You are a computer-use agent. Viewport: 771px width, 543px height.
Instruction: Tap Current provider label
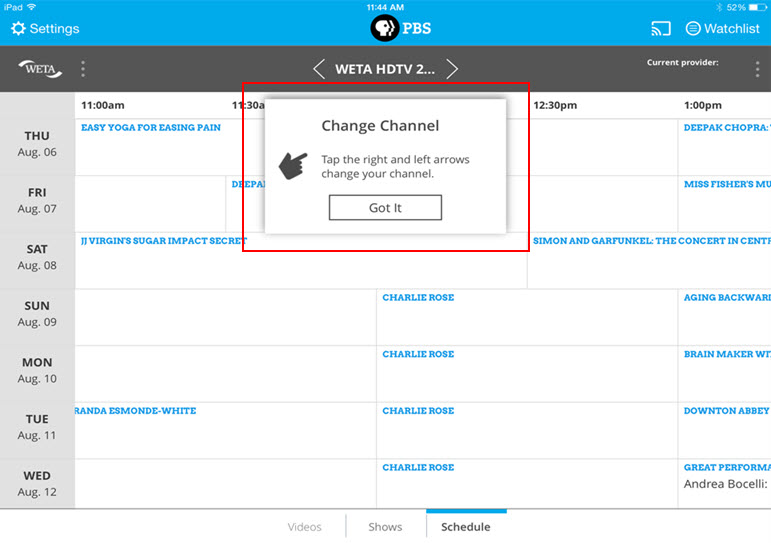click(682, 62)
